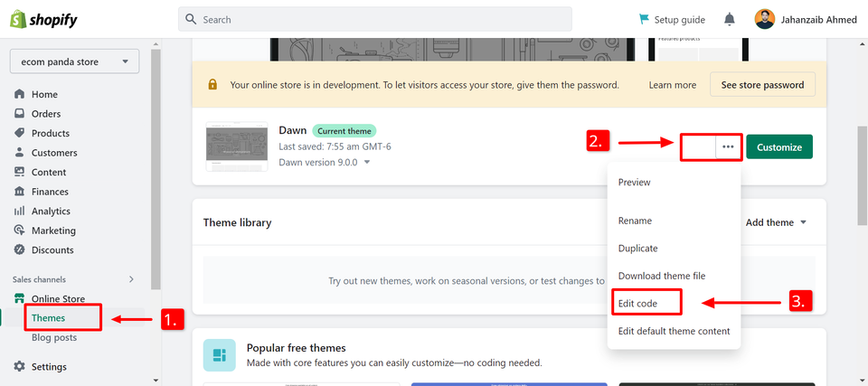868x386 pixels.
Task: Expand Sales channels chevron
Action: pos(131,279)
